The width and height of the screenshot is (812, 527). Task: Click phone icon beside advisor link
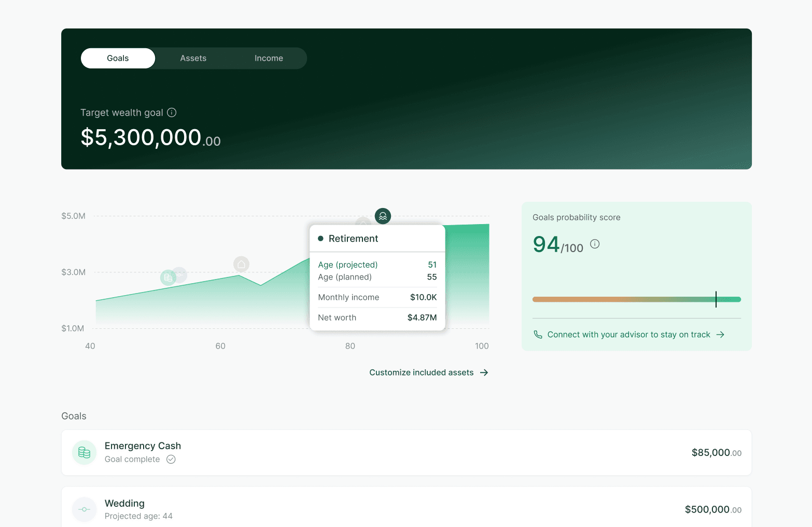pos(538,335)
